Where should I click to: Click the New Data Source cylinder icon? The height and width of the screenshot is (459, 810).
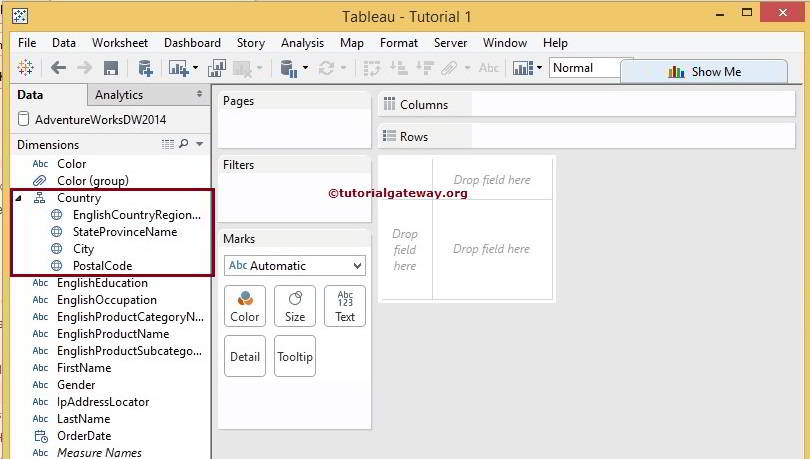point(145,68)
